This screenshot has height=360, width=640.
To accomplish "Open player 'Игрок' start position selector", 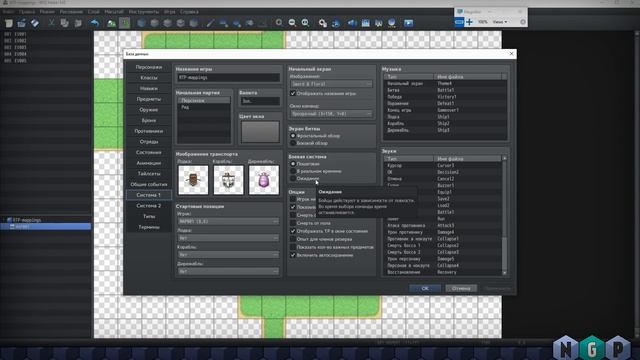I will (228, 221).
